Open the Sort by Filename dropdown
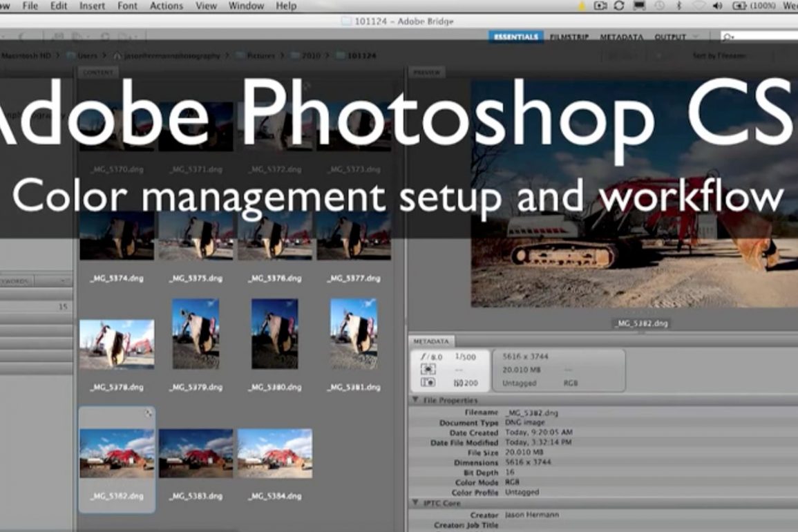The width and height of the screenshot is (798, 532). (720, 55)
